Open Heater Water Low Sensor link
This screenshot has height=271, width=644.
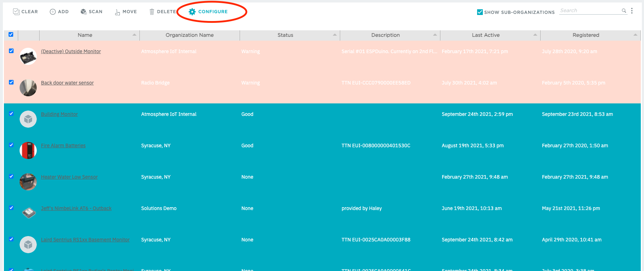pos(69,177)
